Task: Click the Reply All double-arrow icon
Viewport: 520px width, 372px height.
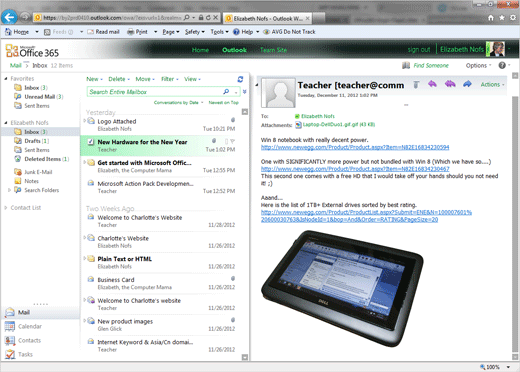Action: tap(450, 84)
